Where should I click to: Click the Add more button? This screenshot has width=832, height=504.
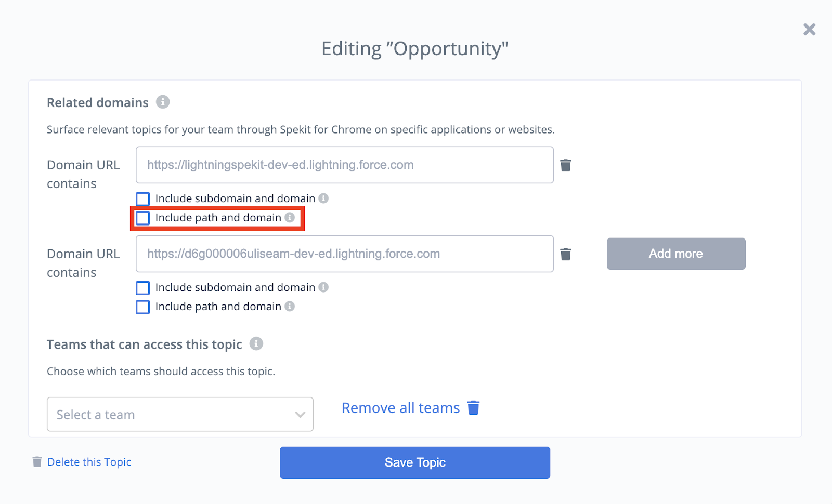676,254
